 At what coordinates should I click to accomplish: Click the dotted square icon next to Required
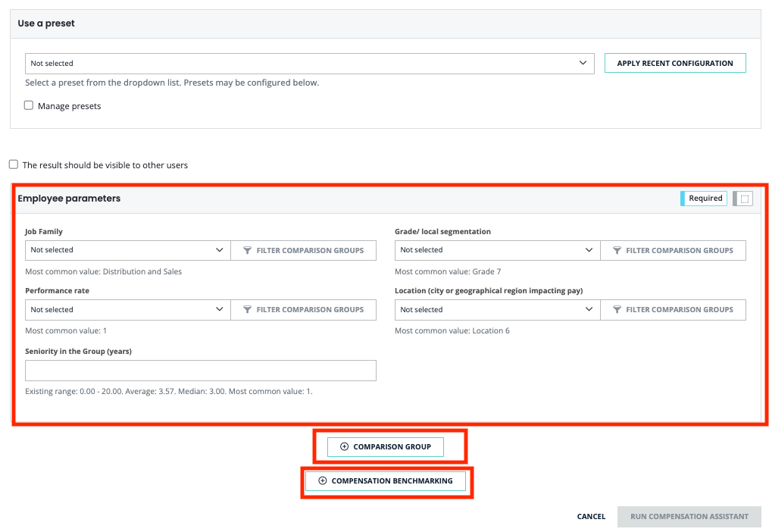744,199
